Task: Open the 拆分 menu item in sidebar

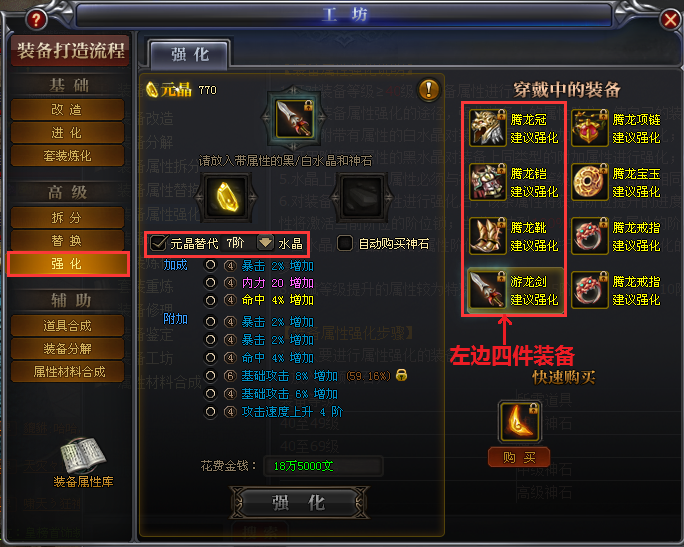Action: (x=67, y=217)
